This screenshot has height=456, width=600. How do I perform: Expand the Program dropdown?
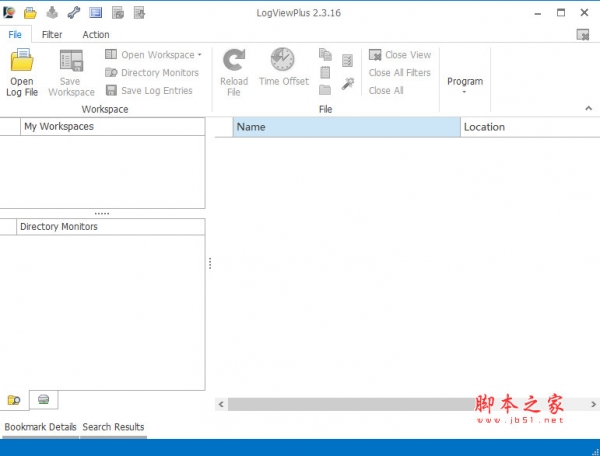465,84
